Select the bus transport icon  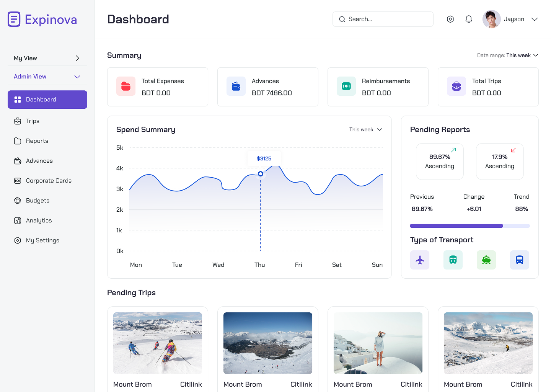point(520,260)
